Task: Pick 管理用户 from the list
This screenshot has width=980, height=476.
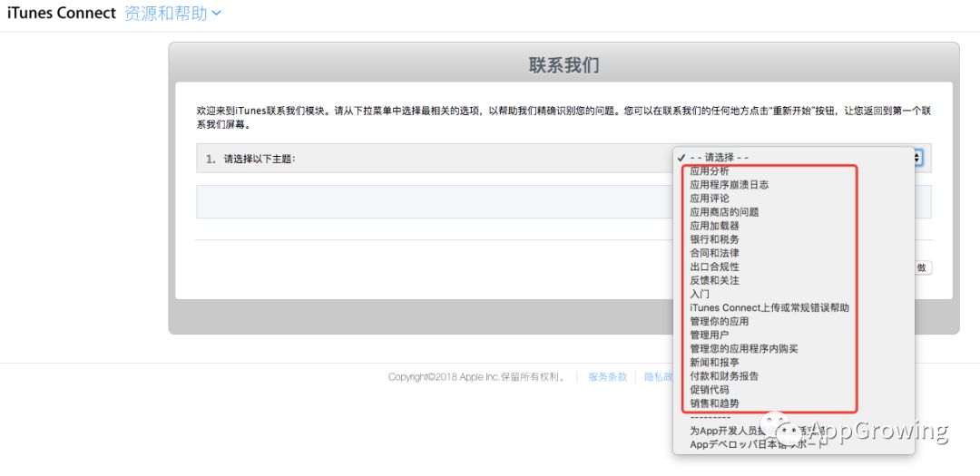Action: [x=794, y=335]
